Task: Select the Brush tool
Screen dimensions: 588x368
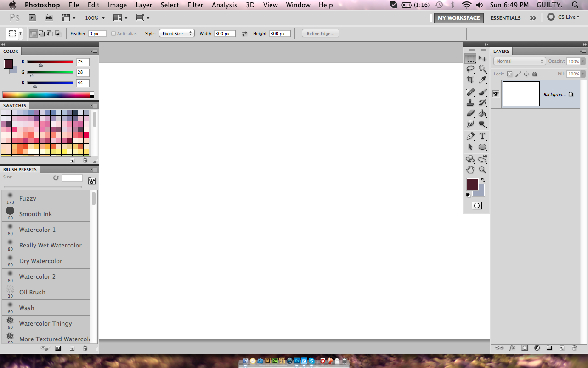Action: pos(482,92)
